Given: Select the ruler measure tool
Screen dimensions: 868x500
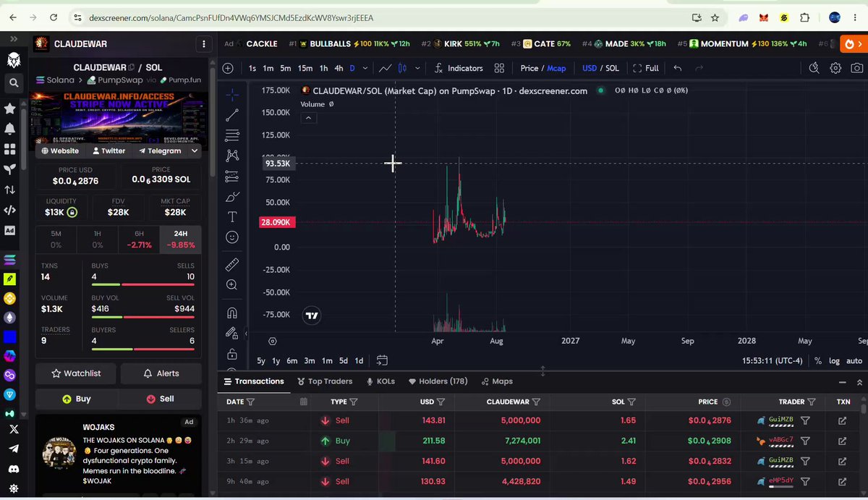Looking at the screenshot, I should click(x=232, y=265).
